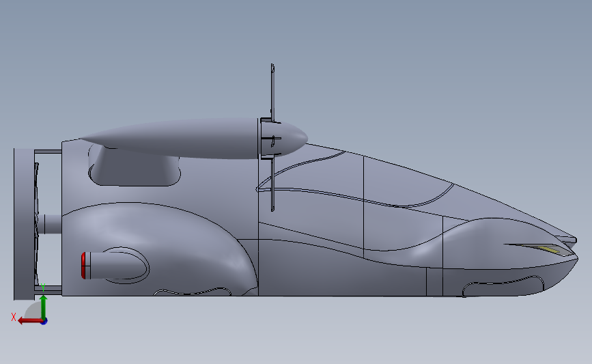Select the rear ducted fan shroud
This screenshot has height=364, width=592.
click(24, 224)
